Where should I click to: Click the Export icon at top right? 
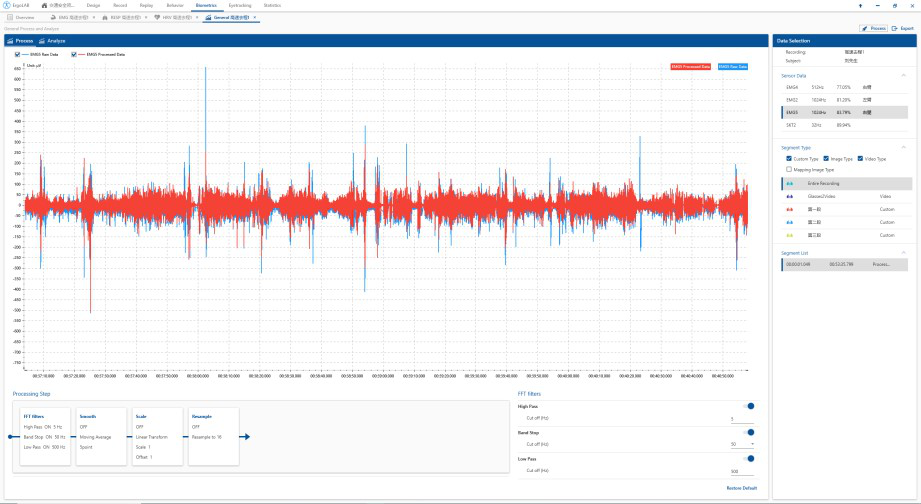(896, 28)
